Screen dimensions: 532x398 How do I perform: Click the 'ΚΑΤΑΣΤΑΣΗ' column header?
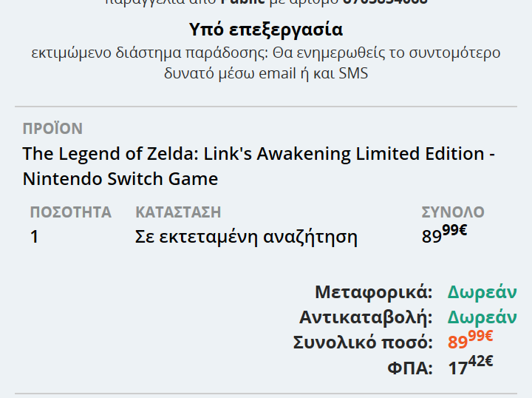pyautogui.click(x=178, y=212)
